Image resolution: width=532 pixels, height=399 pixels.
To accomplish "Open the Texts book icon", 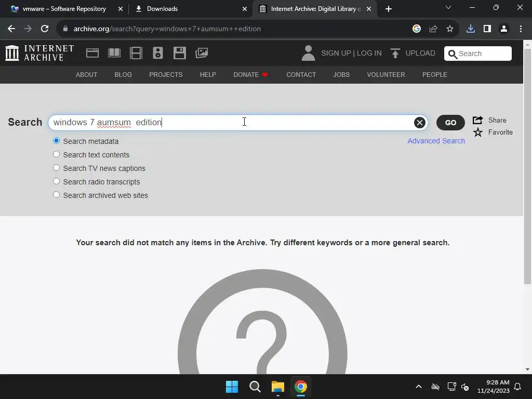I will (x=114, y=53).
